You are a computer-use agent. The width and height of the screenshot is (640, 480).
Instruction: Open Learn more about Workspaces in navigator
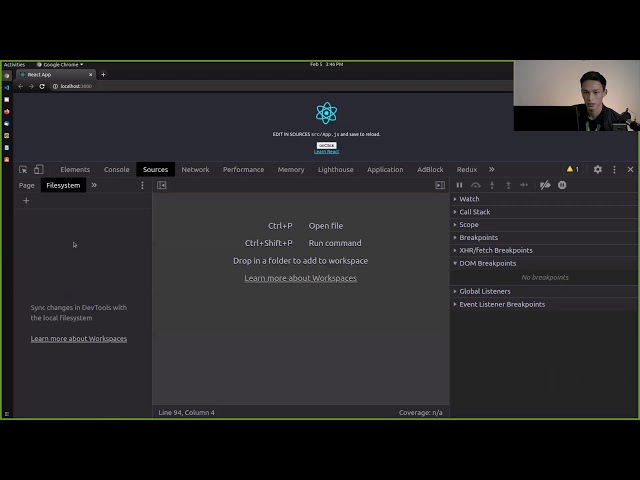[x=79, y=339]
